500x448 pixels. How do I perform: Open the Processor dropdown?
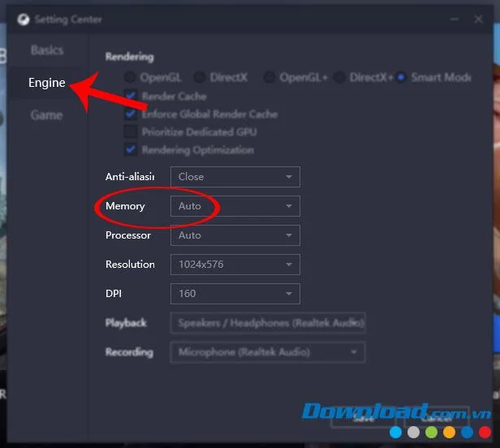[235, 235]
